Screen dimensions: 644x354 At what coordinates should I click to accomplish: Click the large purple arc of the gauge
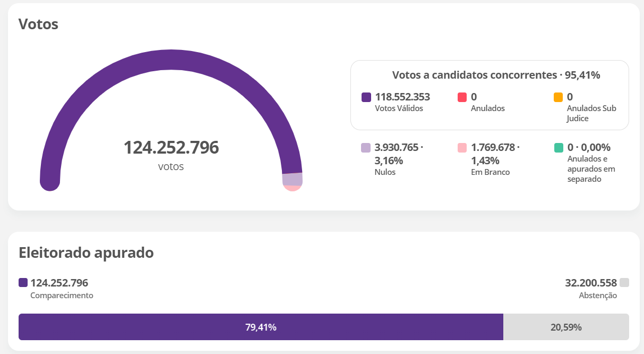click(x=170, y=60)
